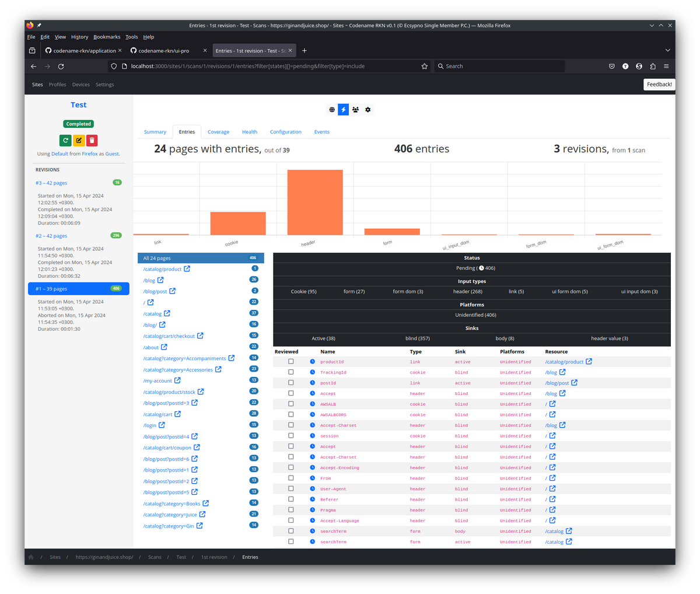Filter sinks by blind (357)
Screen dimensions: 700x594
click(417, 338)
